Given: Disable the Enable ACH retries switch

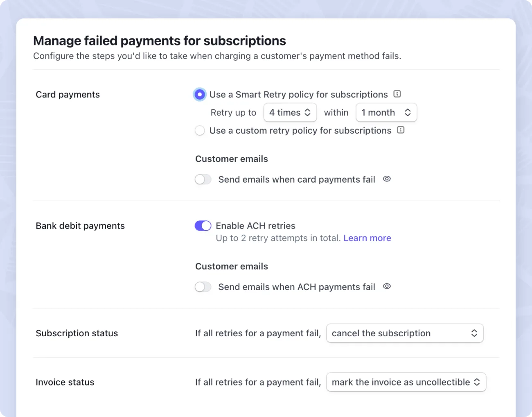Looking at the screenshot, I should coord(203,226).
